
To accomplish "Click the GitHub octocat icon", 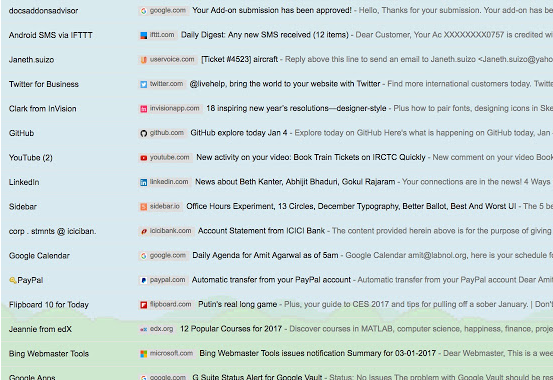I will click(144, 133).
